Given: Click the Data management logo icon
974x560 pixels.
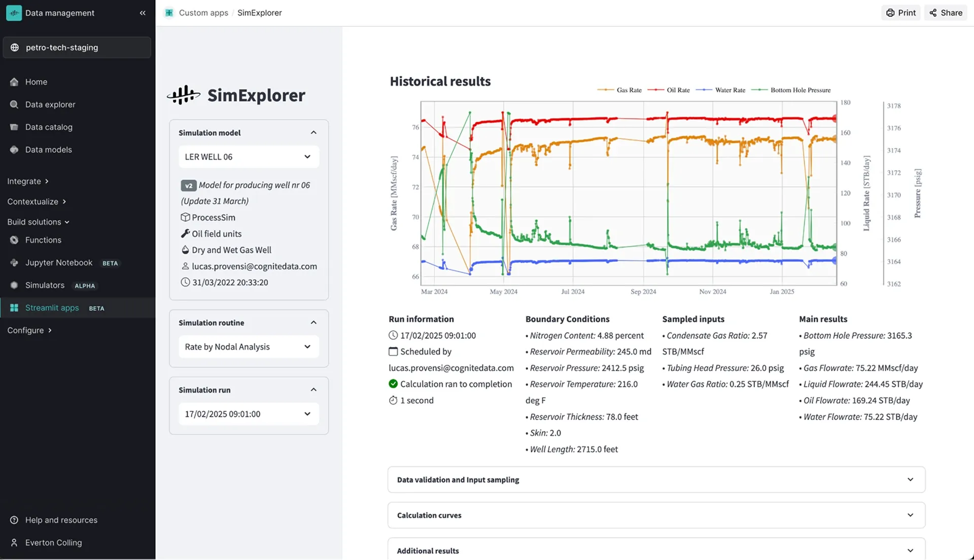Looking at the screenshot, I should point(14,13).
